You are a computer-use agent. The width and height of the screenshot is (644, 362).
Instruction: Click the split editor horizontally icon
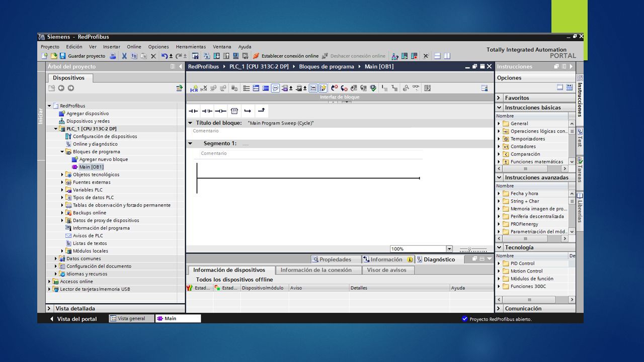click(x=437, y=56)
